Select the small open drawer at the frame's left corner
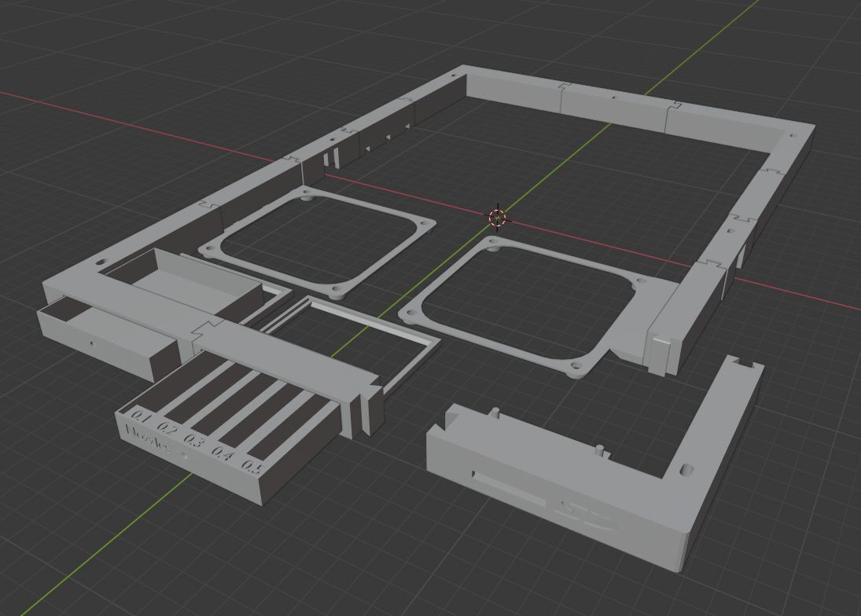The image size is (861, 616). tap(109, 337)
